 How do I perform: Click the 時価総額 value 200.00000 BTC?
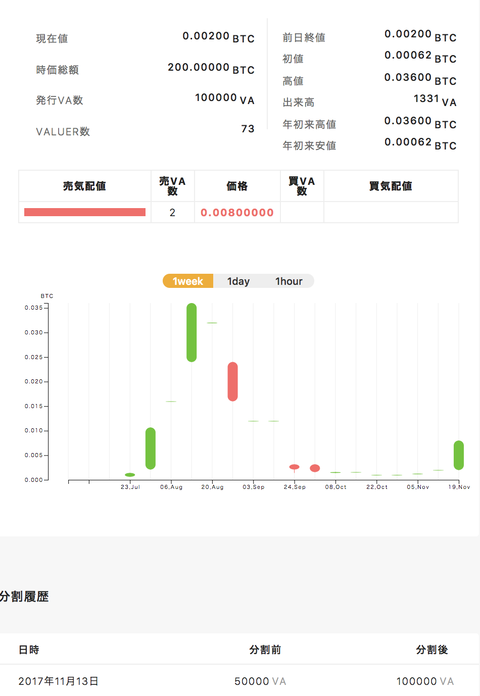(x=211, y=68)
